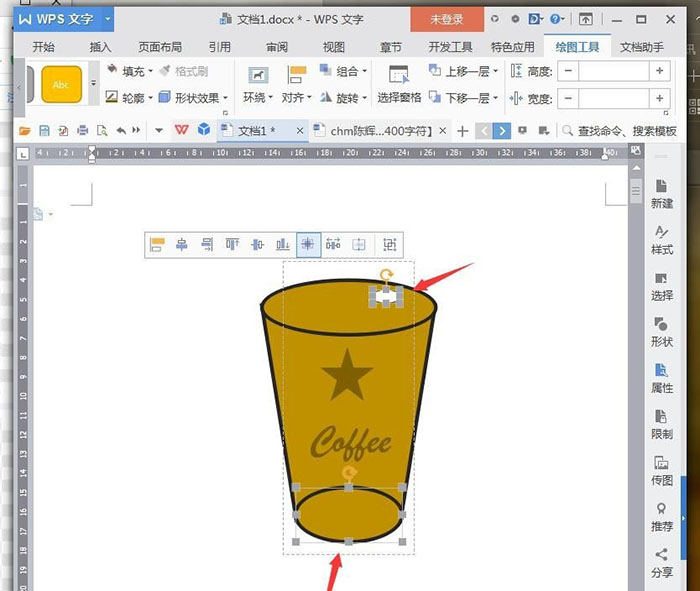Open the 属性 properties sidebar panel
The height and width of the screenshot is (591, 700).
(661, 377)
